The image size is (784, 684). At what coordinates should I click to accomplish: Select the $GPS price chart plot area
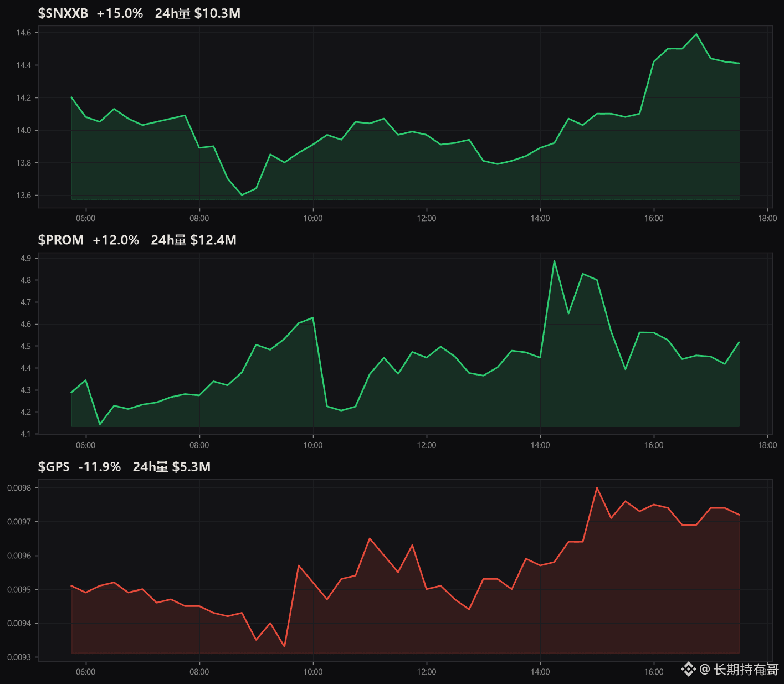[x=406, y=570]
